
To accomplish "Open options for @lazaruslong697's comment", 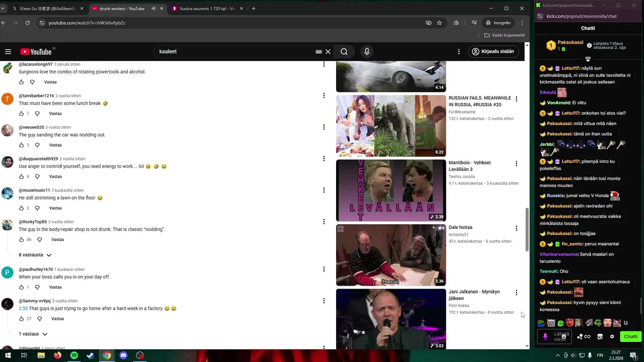I will pyautogui.click(x=324, y=64).
